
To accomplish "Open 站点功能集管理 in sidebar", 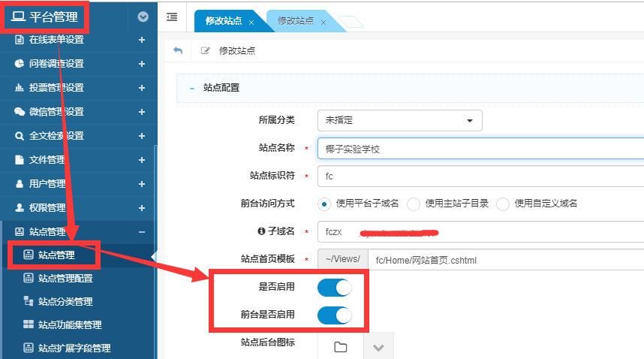I will coord(69,325).
